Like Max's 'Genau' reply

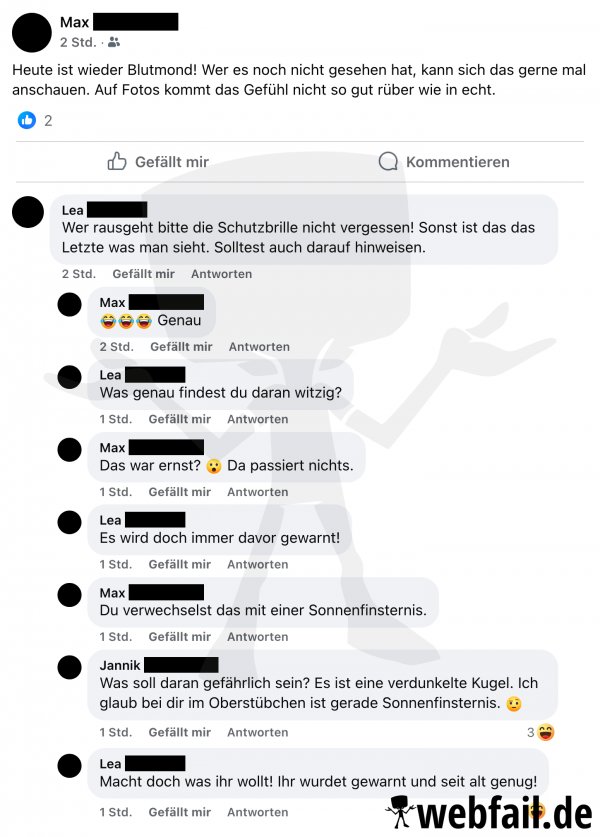[x=181, y=346]
